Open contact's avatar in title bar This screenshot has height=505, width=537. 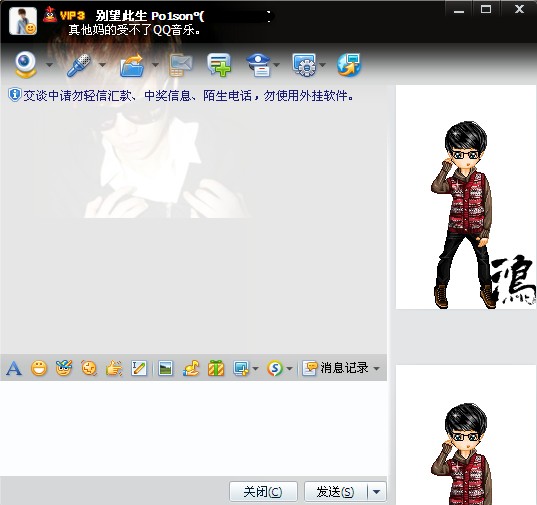pyautogui.click(x=23, y=21)
